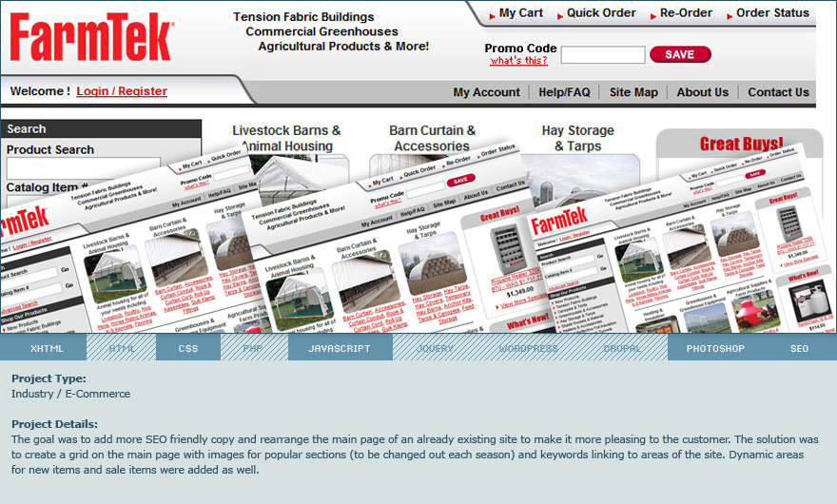The width and height of the screenshot is (837, 504).
Task: Select the PHOTOSHOP skill tab
Action: [715, 348]
